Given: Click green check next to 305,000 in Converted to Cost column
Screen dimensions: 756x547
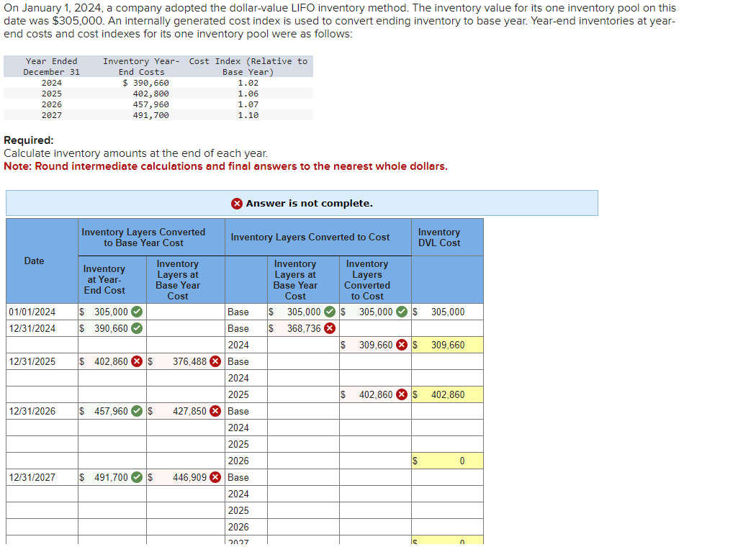Looking at the screenshot, I should point(402,312).
